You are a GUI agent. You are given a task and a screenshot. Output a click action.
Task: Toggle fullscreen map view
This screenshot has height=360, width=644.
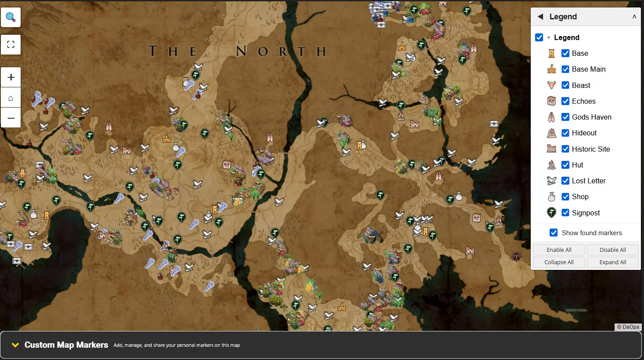11,44
